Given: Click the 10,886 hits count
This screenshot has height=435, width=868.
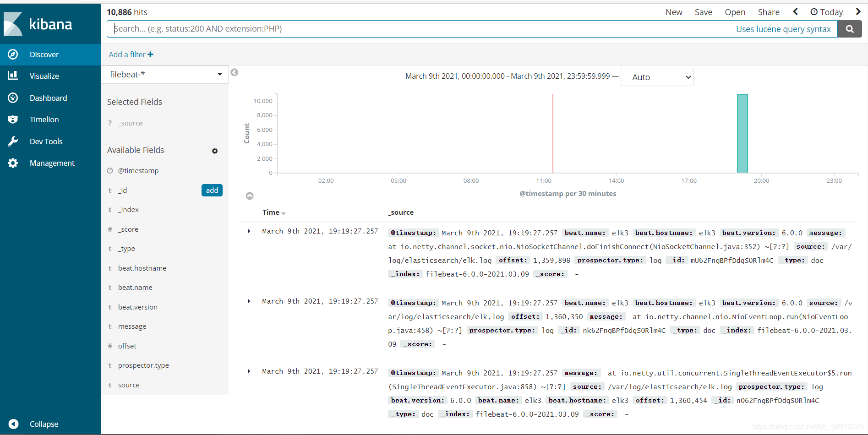Looking at the screenshot, I should [127, 12].
